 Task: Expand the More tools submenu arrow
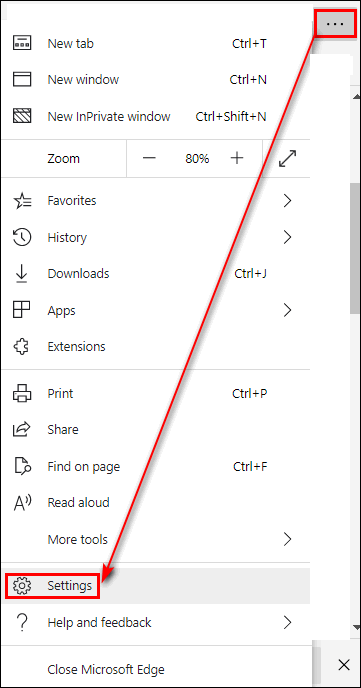coord(287,539)
